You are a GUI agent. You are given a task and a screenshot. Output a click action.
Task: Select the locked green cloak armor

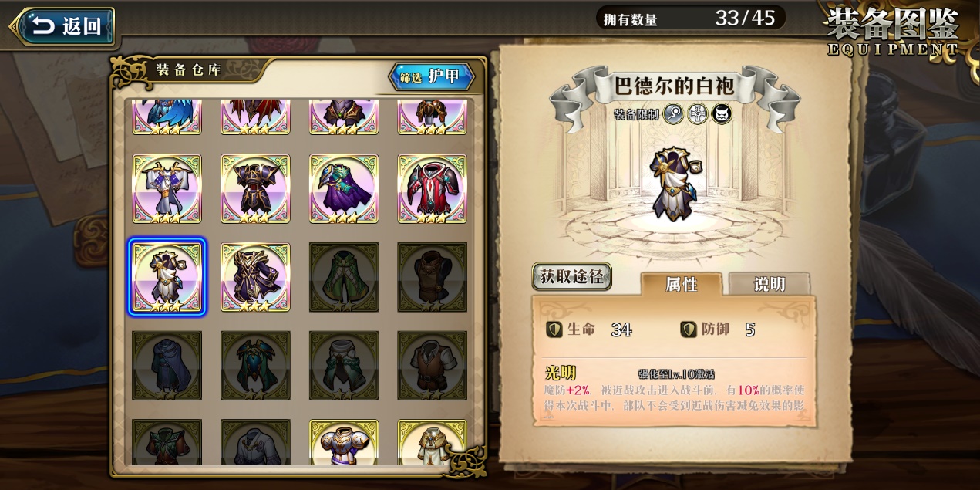(x=344, y=277)
